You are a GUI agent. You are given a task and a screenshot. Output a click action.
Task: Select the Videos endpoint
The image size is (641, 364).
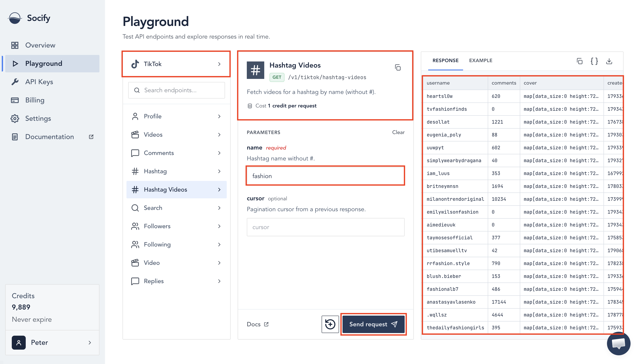click(x=176, y=134)
